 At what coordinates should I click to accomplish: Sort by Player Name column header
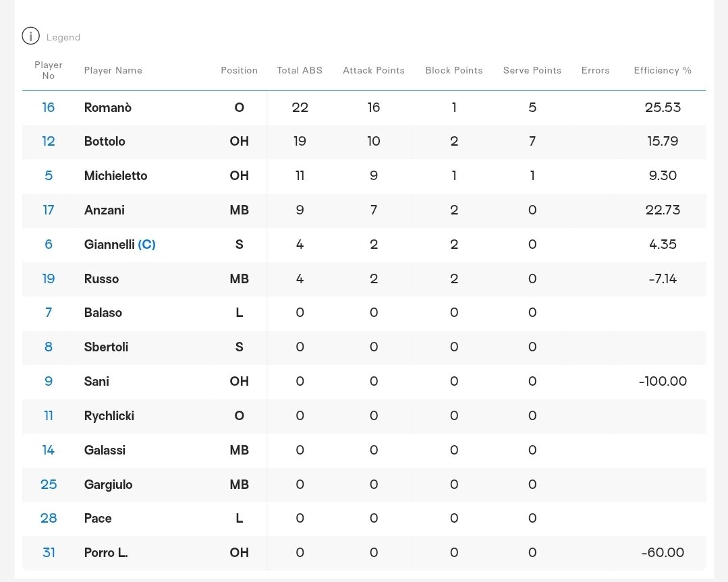tap(113, 70)
